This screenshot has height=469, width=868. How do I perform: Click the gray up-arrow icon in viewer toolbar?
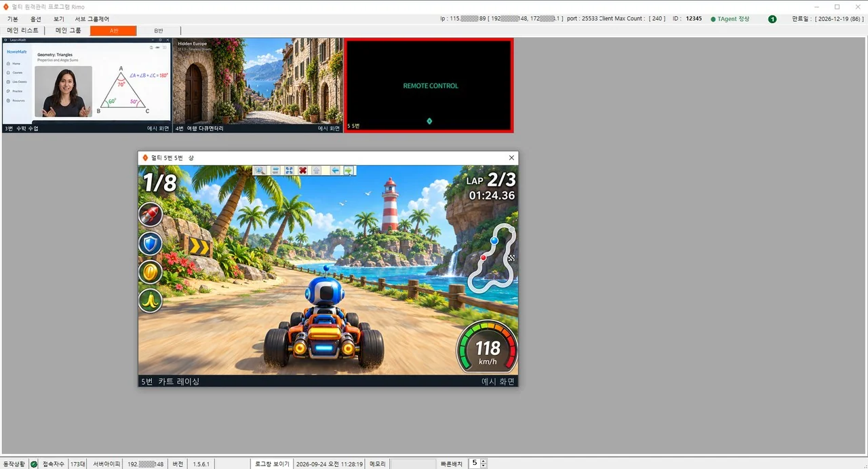point(317,170)
